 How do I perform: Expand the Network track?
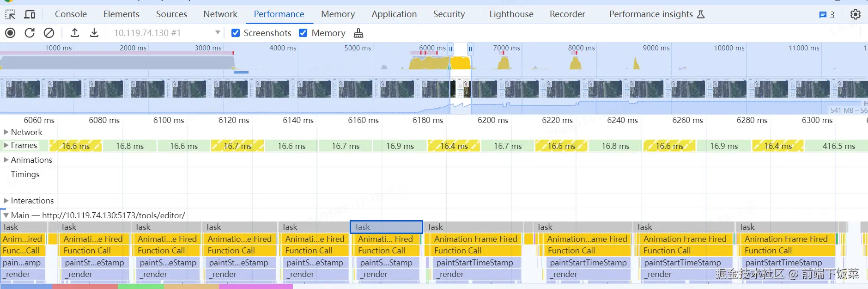[x=6, y=132]
